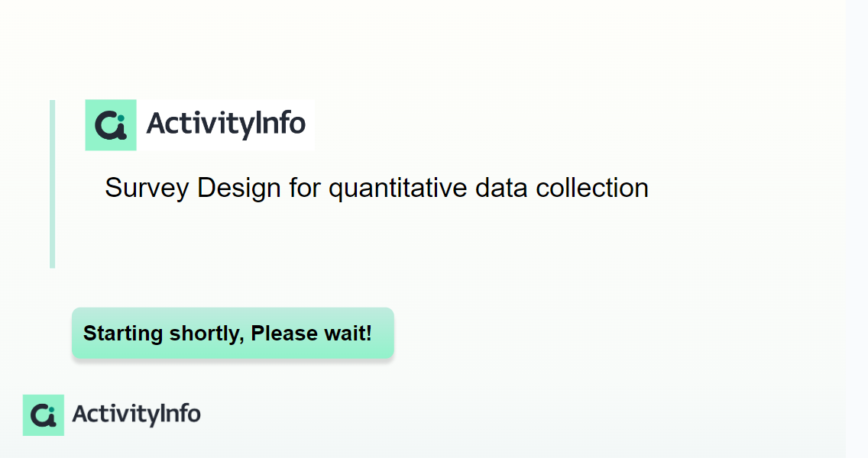Select the 'Starting shortly, Please wait!' banner
868x458 pixels.
pyautogui.click(x=232, y=333)
